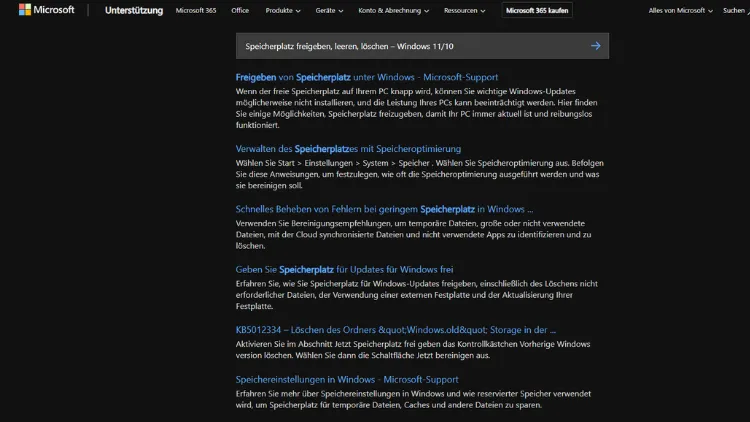750x422 pixels.
Task: Submit search with the arrow icon
Action: point(596,46)
